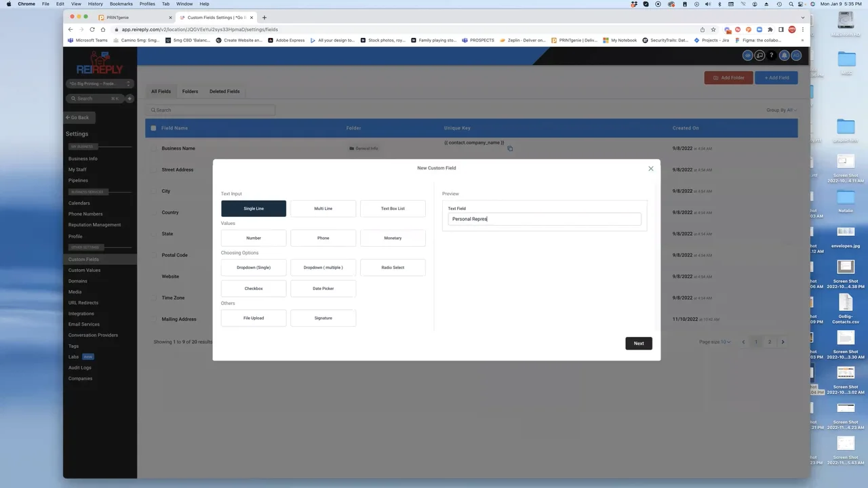Toggle the select-all checkbox by Field Name
Image resolution: width=868 pixels, height=488 pixels.
pos(153,128)
